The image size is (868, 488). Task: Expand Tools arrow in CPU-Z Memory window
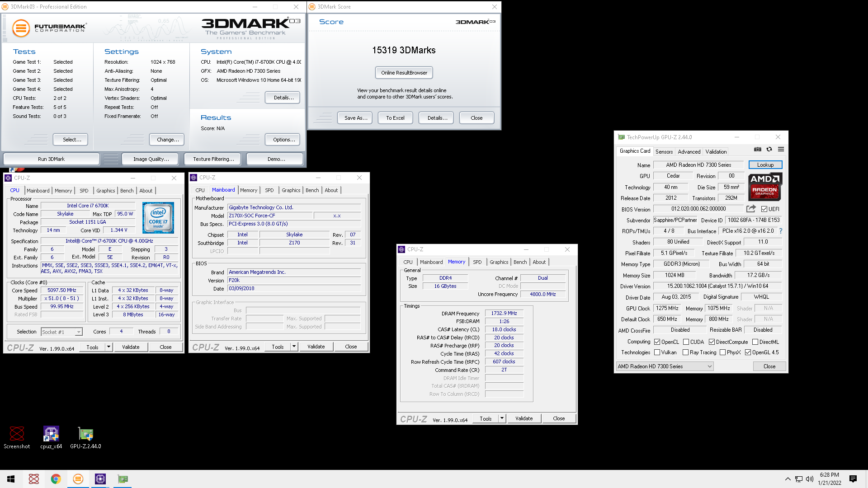coord(502,418)
